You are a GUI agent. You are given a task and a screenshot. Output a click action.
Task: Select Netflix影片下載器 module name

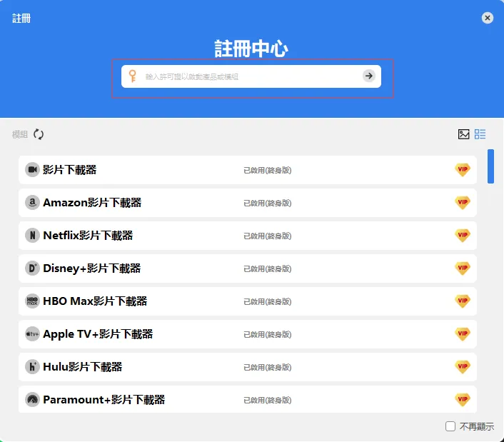88,236
